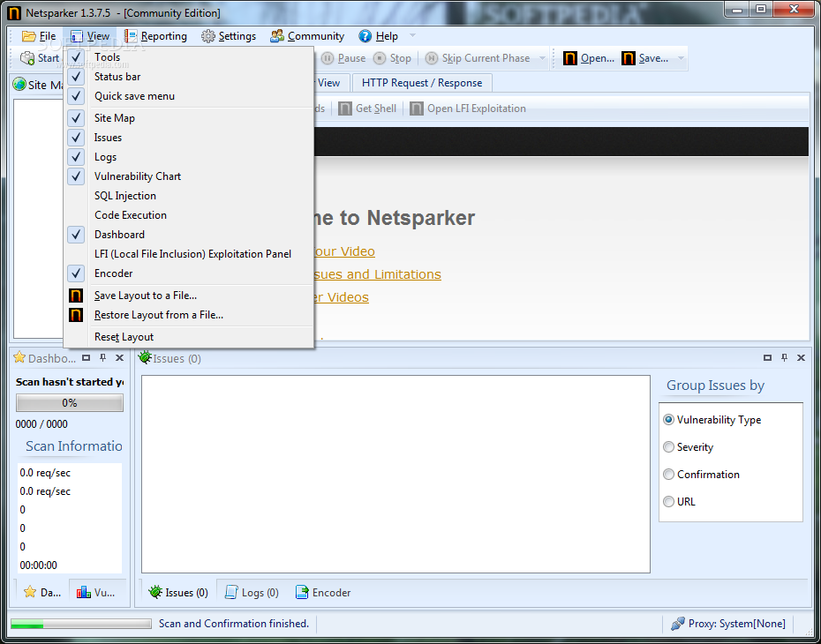Click the Netsparker Open... toolbar icon
Screen dimensions: 821x644
[x=570, y=58]
